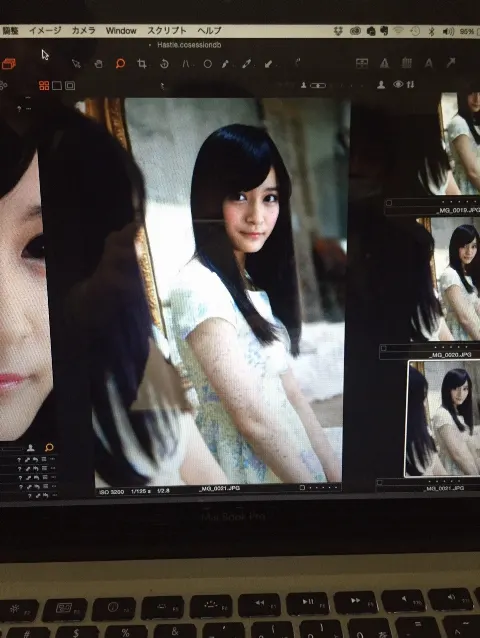Toggle the annotations A icon

pyautogui.click(x=428, y=63)
